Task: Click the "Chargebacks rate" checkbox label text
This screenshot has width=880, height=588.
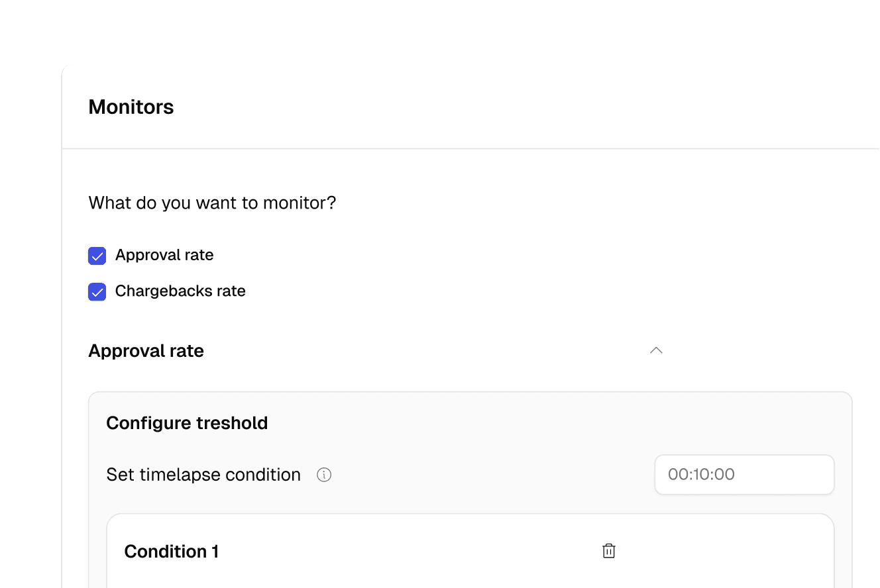Action: [x=180, y=291]
